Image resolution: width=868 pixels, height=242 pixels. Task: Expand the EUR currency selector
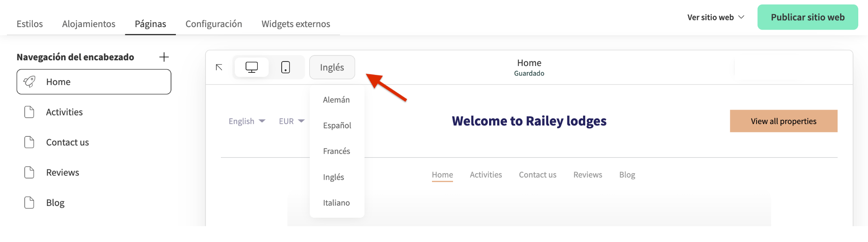coord(291,121)
